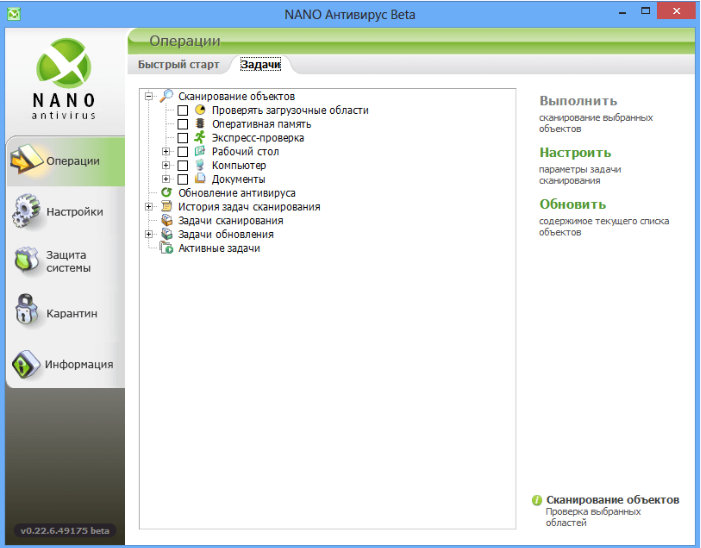The height and width of the screenshot is (548, 701).
Task: Click the running man Экспресс-проверка icon
Action: [200, 137]
